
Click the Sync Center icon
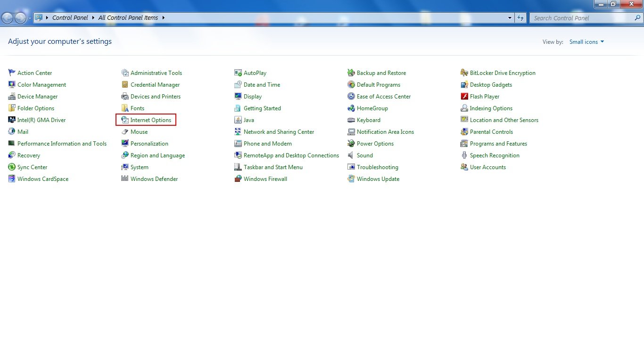click(12, 167)
